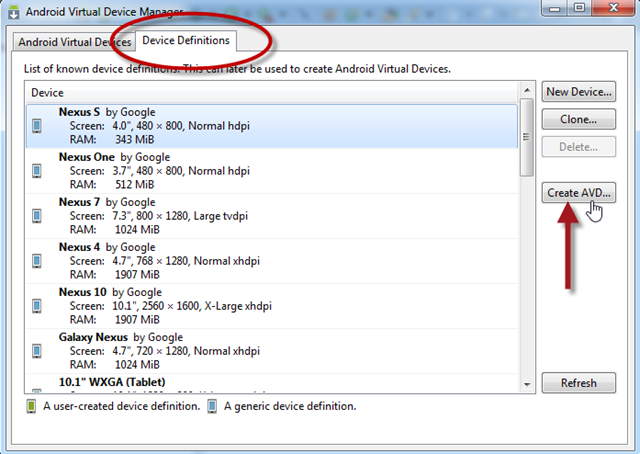
Task: Click the Android AVD Manager title bar icon
Action: coord(14,11)
